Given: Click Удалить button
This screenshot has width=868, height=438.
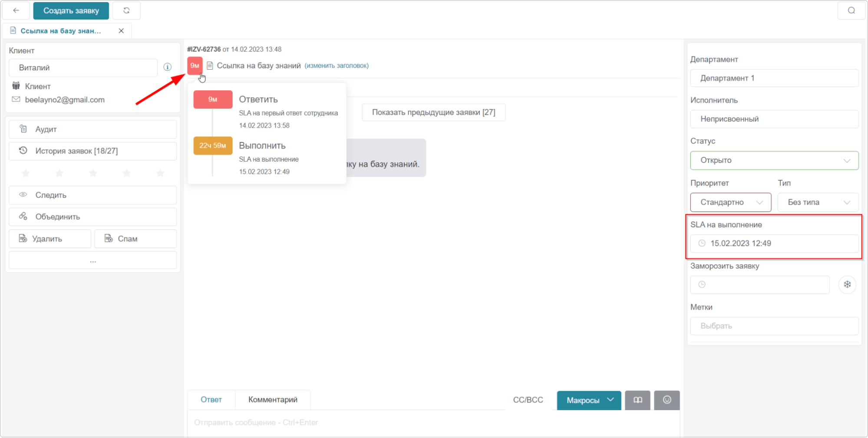Looking at the screenshot, I should tap(50, 239).
